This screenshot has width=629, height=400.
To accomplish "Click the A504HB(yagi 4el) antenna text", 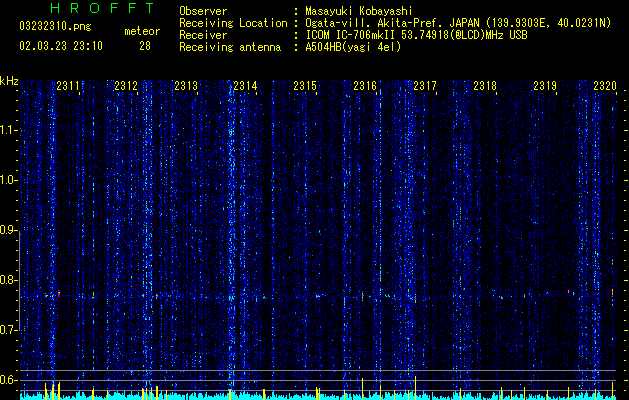I will pos(353,47).
